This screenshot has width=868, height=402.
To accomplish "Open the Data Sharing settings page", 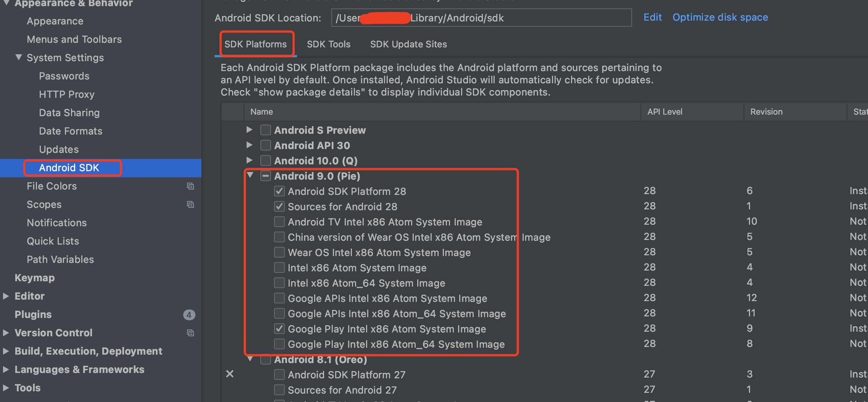I will [69, 113].
